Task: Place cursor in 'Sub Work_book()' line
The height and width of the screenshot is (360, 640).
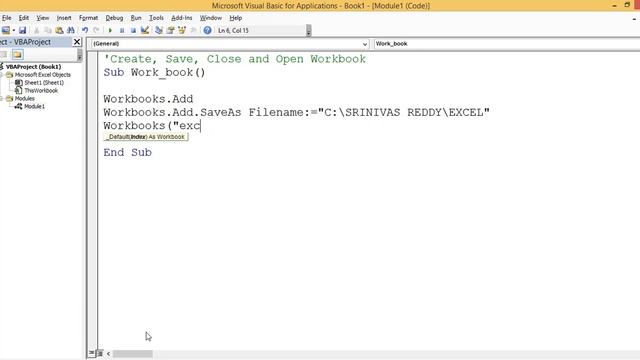Action: click(x=154, y=73)
